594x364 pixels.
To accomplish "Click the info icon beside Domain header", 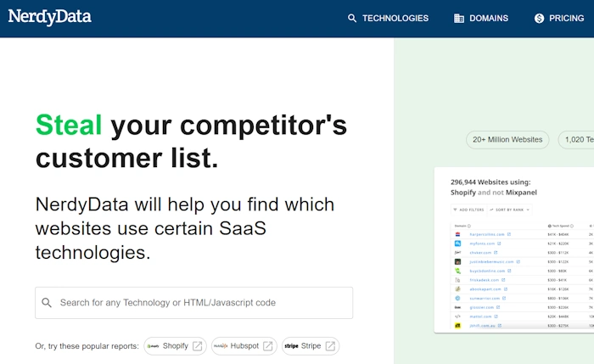I will [x=469, y=227].
